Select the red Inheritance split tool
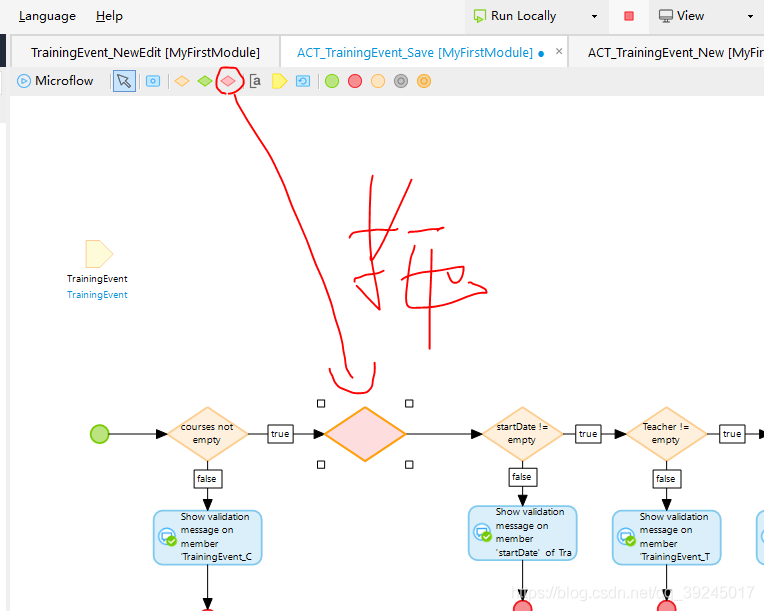 (229, 80)
